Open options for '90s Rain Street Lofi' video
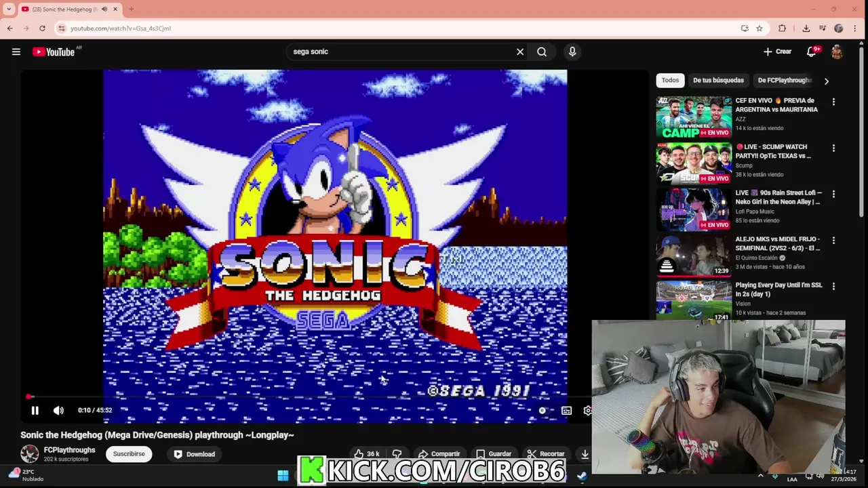Viewport: 868px width, 488px height. tap(833, 194)
